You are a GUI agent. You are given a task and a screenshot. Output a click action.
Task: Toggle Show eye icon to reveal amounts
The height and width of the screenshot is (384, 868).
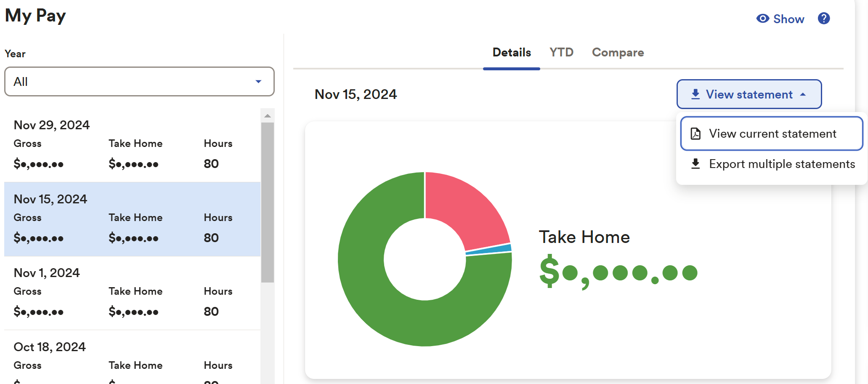tap(762, 19)
